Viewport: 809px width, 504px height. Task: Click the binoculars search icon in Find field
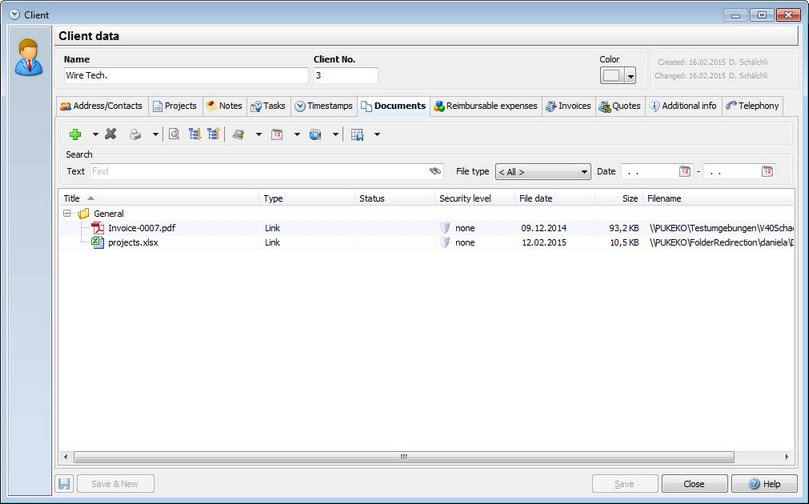click(x=435, y=171)
